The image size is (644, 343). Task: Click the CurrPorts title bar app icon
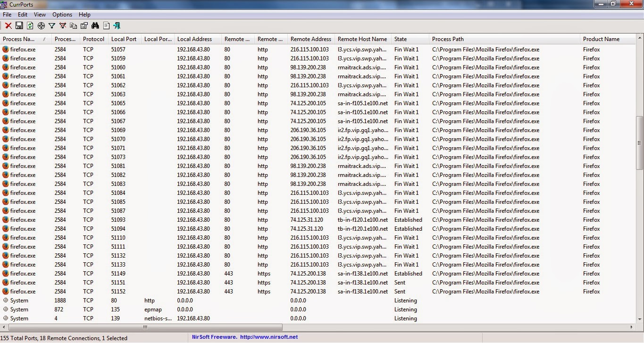tap(5, 5)
